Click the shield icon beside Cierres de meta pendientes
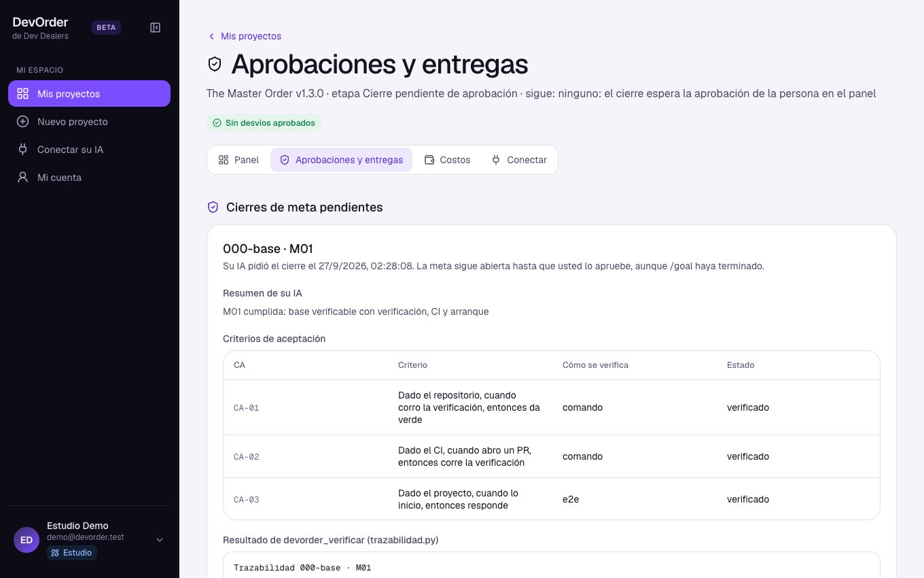 (x=213, y=207)
